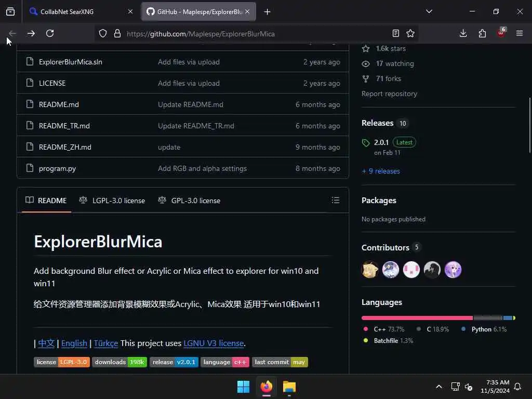The image size is (532, 399).
Task: Open Contributors section heading
Action: coord(385,248)
